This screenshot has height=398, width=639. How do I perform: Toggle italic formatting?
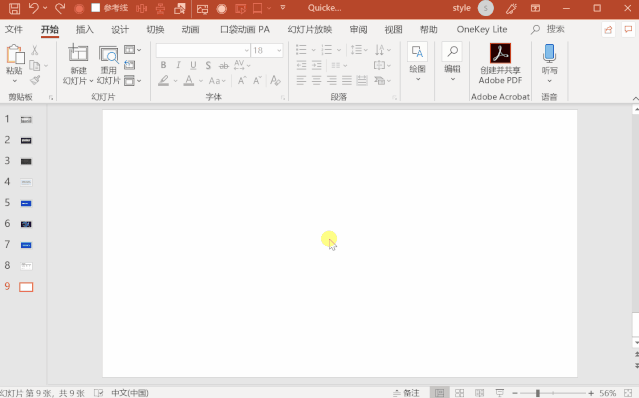click(x=178, y=65)
